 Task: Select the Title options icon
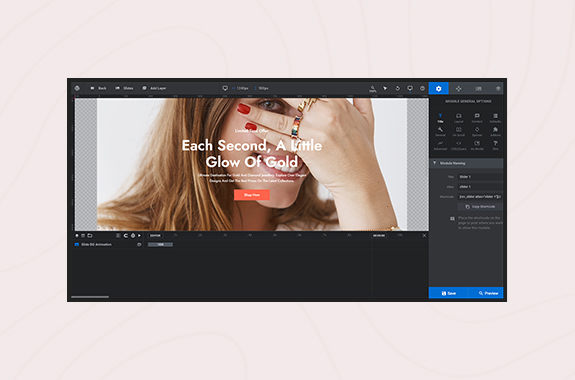440,118
